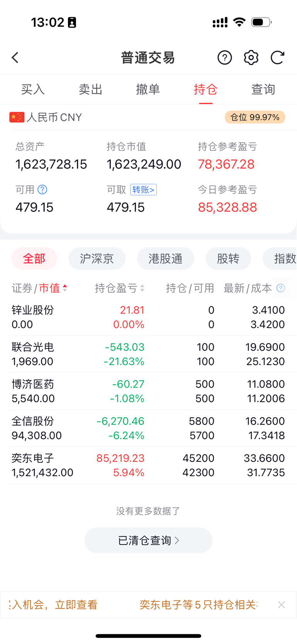Image resolution: width=297 pixels, height=644 pixels.
Task: Tap the info icon beside 可用
Action: pyautogui.click(x=42, y=190)
